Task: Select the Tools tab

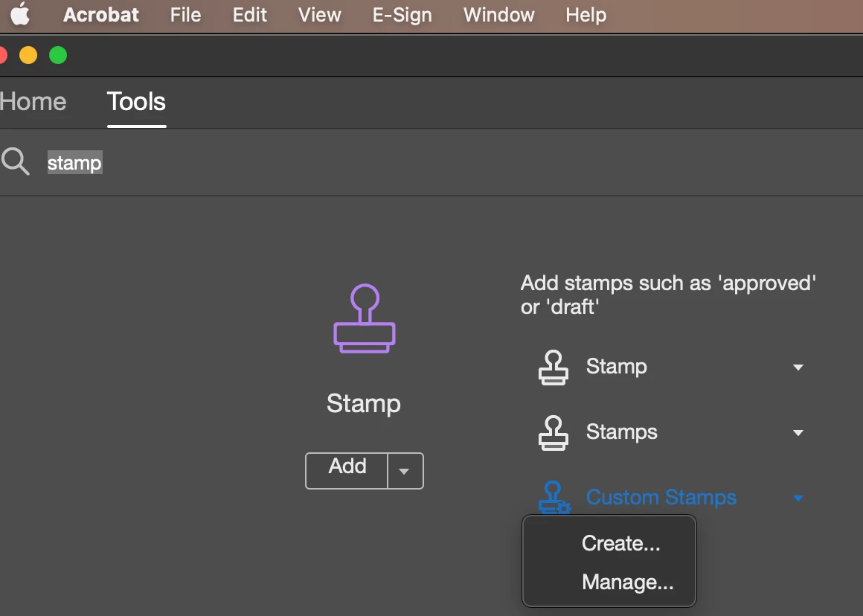Action: (x=136, y=102)
